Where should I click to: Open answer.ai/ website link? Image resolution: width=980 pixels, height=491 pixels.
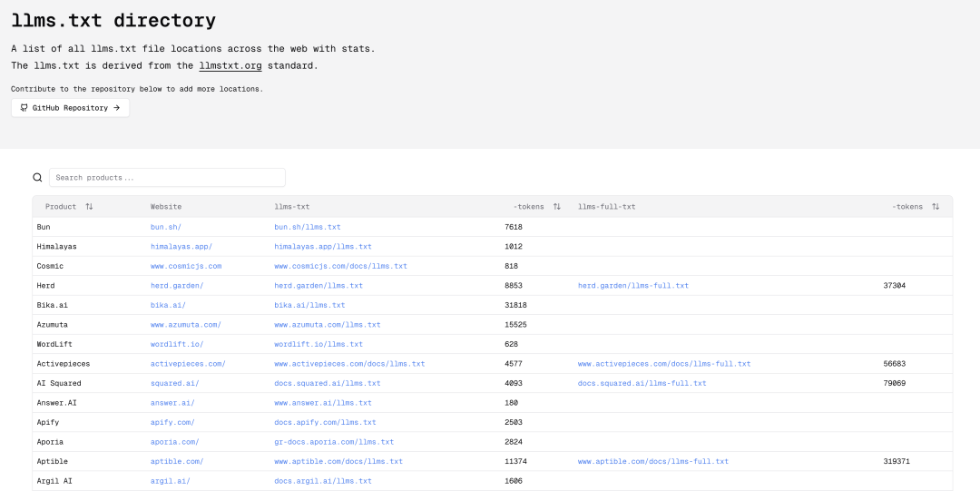click(172, 403)
